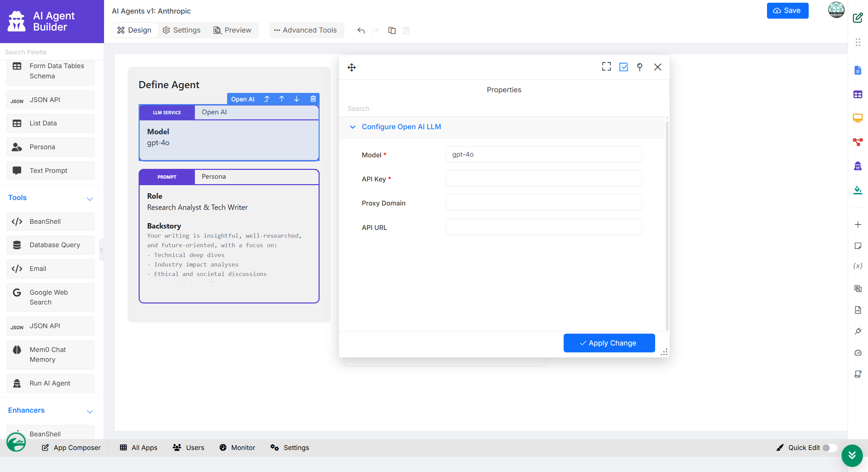This screenshot has height=472, width=868.
Task: Open the Preview tab
Action: (232, 30)
